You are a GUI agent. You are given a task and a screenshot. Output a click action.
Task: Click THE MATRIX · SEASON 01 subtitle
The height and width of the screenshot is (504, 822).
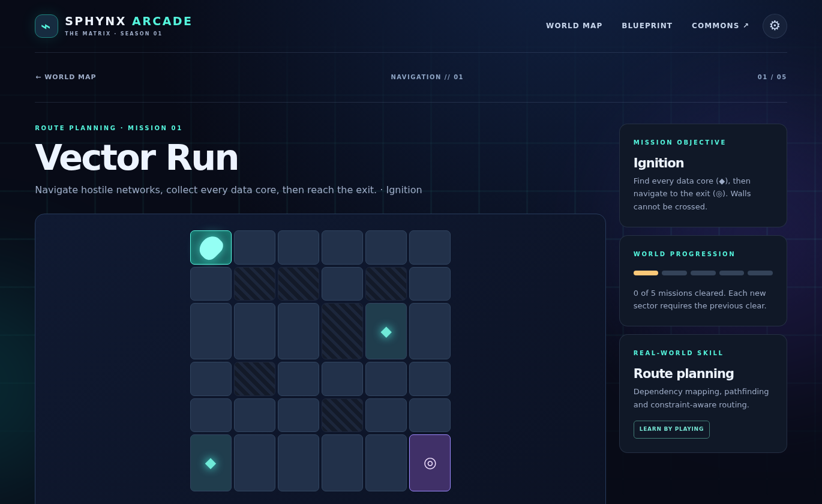pyautogui.click(x=113, y=34)
